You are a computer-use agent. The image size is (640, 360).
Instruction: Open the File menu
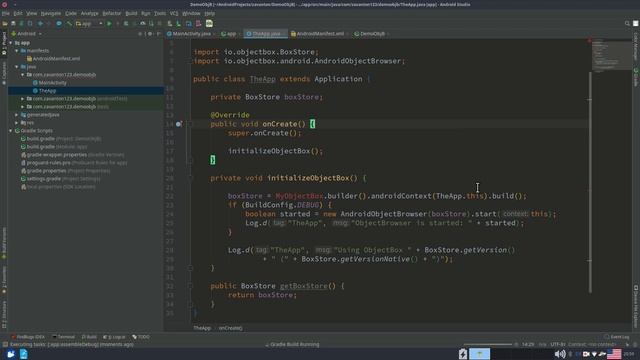pyautogui.click(x=6, y=13)
